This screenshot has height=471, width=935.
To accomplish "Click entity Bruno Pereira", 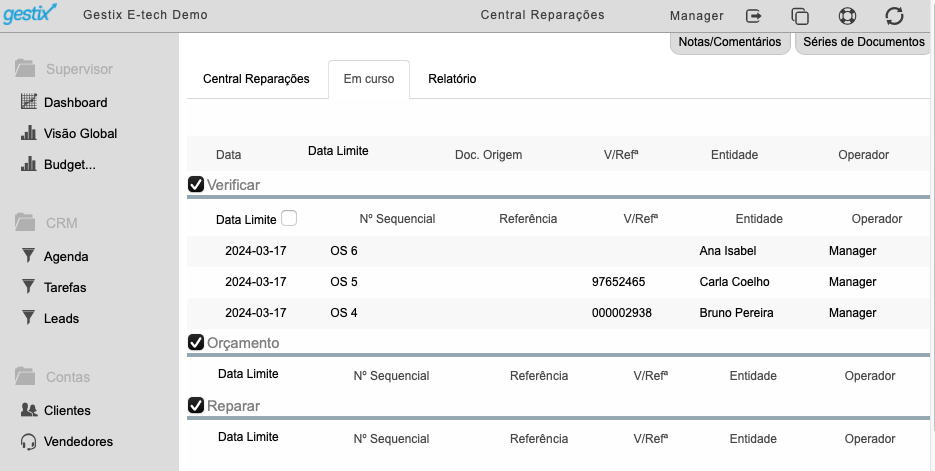I will tap(736, 313).
